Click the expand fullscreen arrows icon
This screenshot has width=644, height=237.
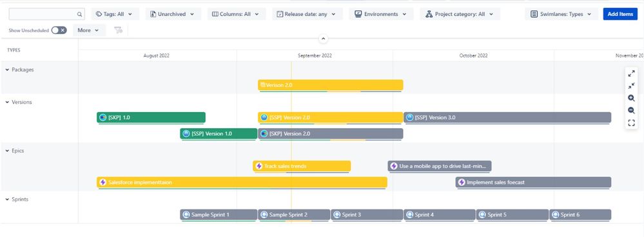[631, 74]
